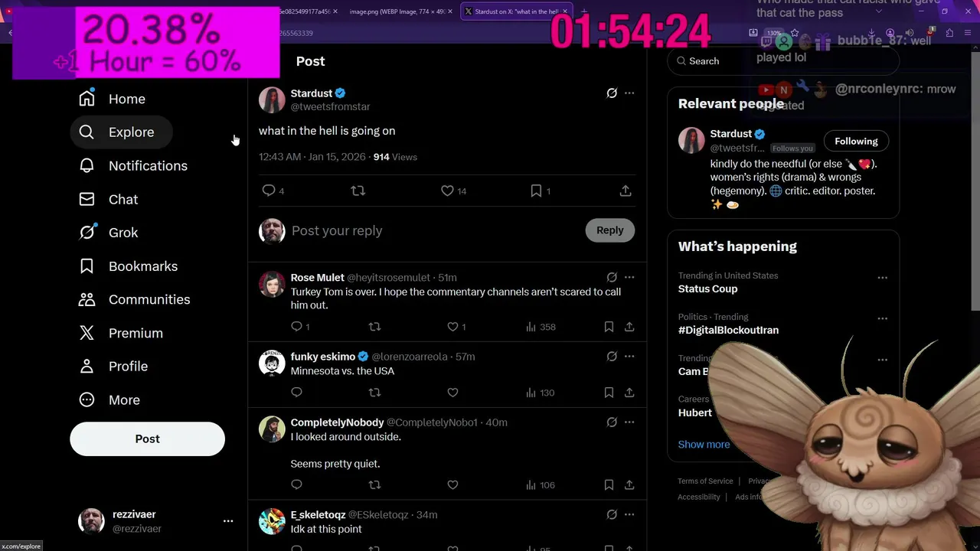
Task: Open more options on Stardust's post
Action: coord(629,93)
